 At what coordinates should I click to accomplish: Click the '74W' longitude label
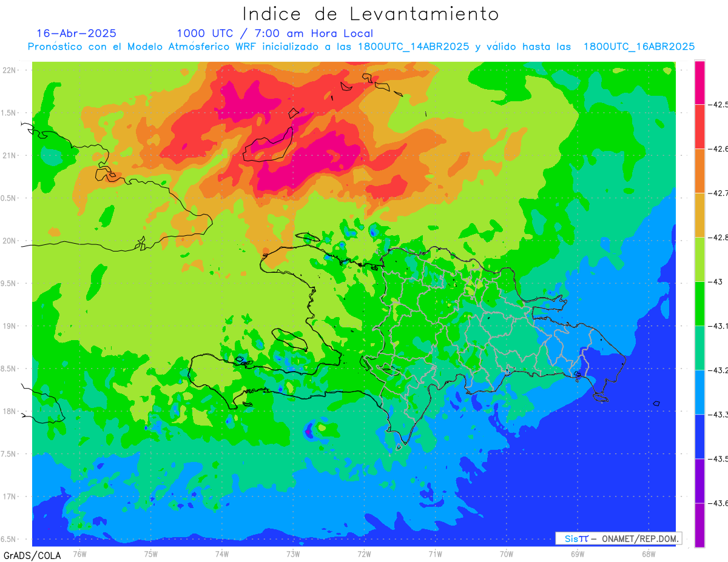point(222,554)
